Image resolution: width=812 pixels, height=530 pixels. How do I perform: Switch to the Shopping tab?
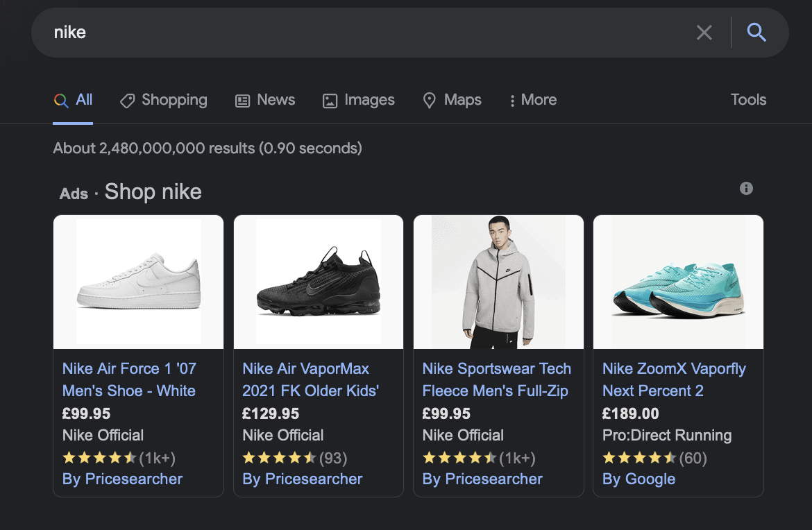164,100
